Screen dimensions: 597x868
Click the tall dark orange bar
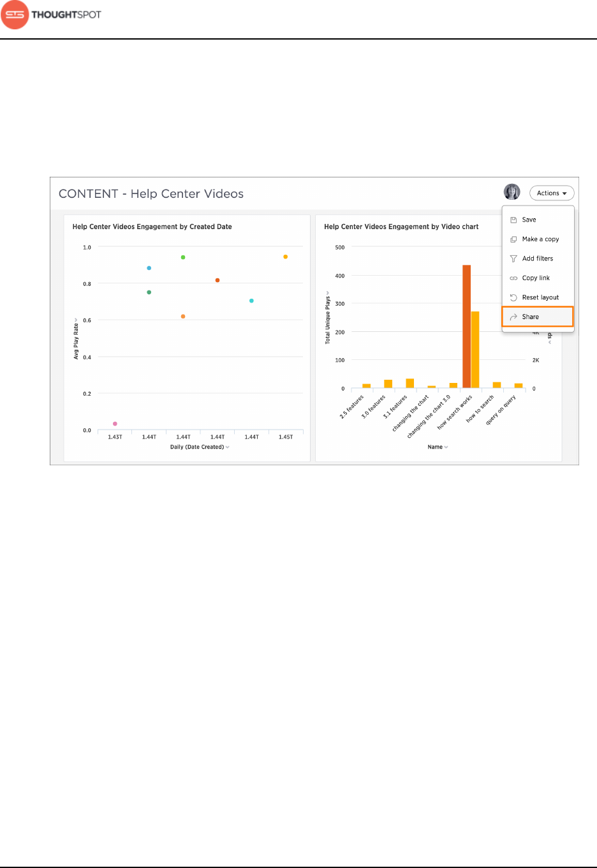pos(467,327)
